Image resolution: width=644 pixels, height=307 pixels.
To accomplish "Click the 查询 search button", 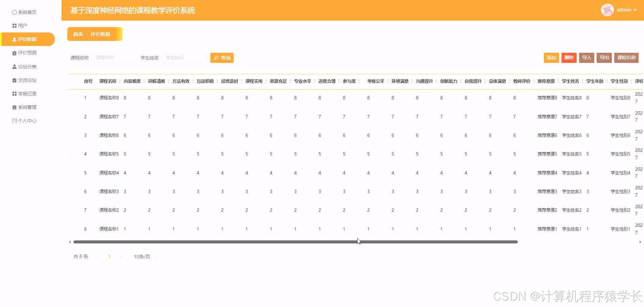I will coord(222,58).
